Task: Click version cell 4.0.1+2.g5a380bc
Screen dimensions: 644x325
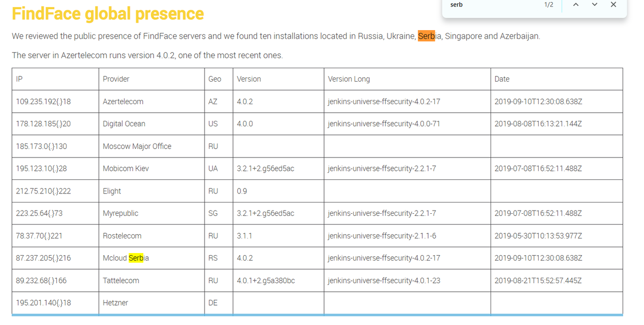Action: tap(278, 280)
